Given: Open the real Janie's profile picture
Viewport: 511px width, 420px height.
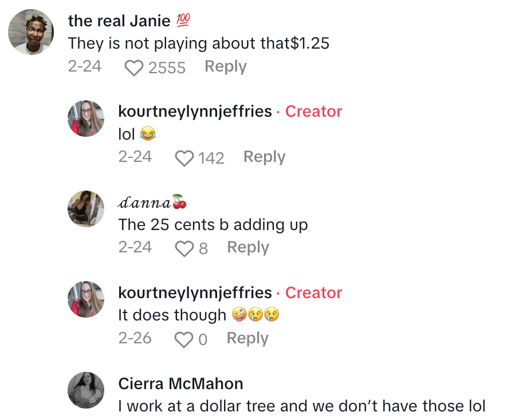Looking at the screenshot, I should coord(31,33).
